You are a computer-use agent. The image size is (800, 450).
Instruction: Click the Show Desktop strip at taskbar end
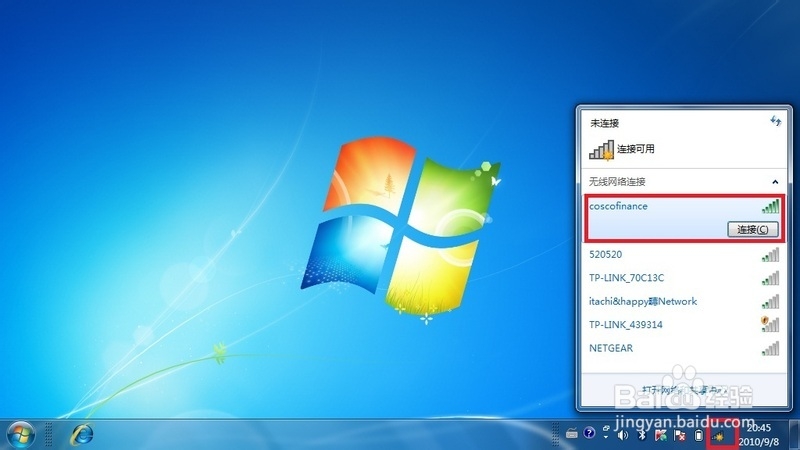pyautogui.click(x=794, y=435)
